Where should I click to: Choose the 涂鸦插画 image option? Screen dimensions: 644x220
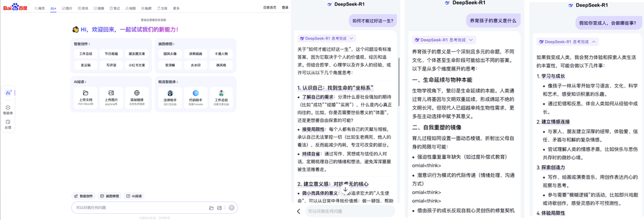pos(196,54)
